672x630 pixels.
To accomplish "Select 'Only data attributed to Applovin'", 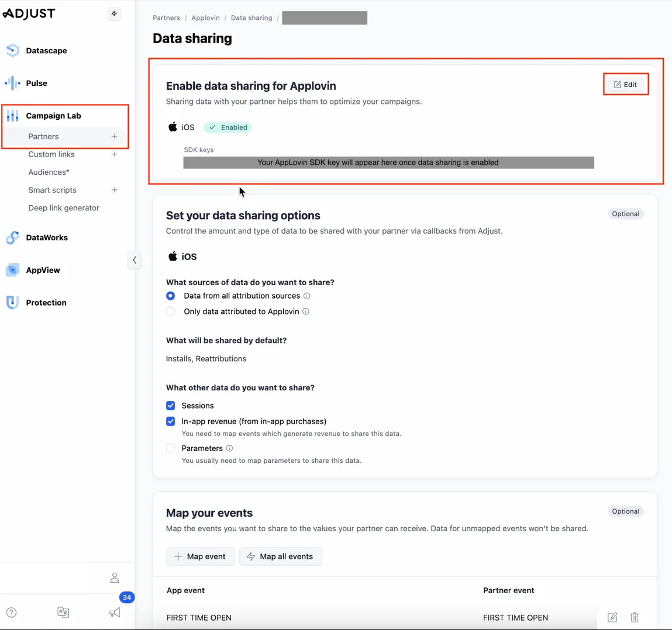I will [170, 311].
